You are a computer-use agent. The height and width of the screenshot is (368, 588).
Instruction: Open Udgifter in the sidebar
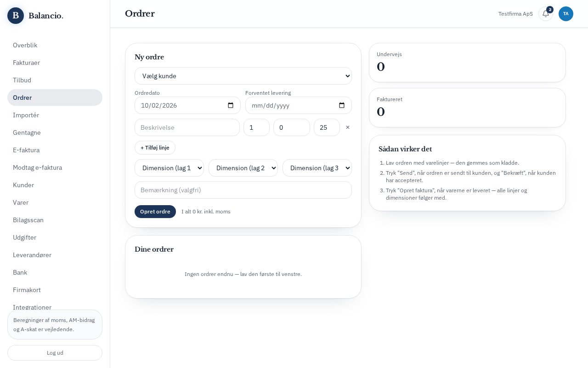coord(55,237)
